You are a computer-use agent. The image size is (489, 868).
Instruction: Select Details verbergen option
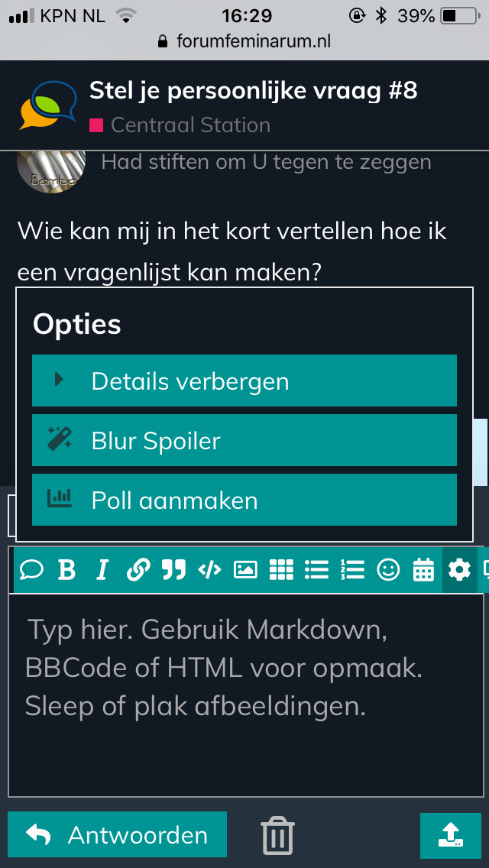point(244,381)
